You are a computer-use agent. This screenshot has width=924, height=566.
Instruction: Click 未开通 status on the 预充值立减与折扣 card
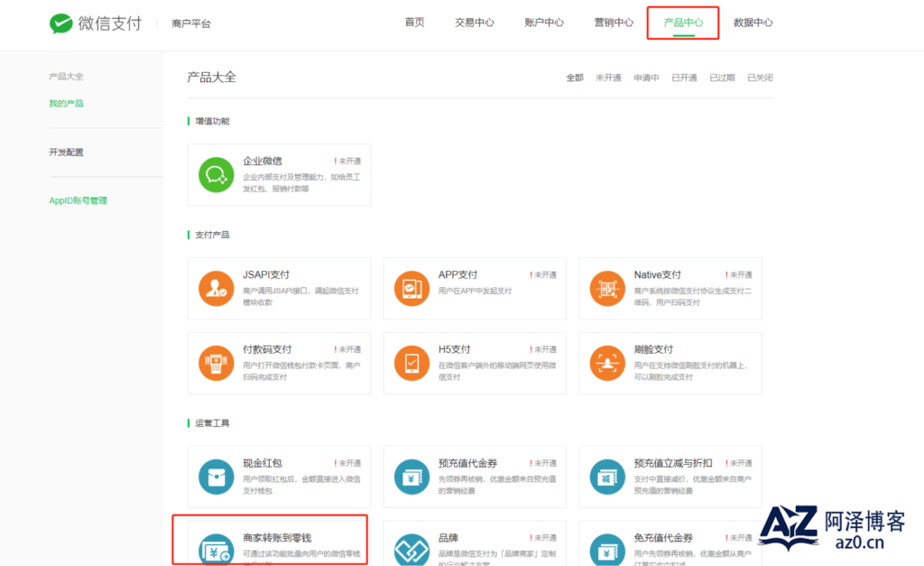point(739,463)
